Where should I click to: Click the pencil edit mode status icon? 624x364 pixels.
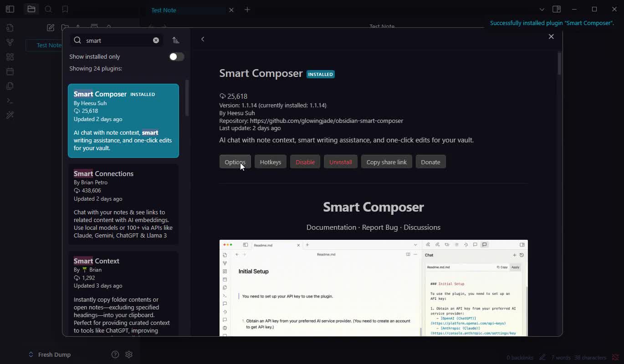point(542,357)
